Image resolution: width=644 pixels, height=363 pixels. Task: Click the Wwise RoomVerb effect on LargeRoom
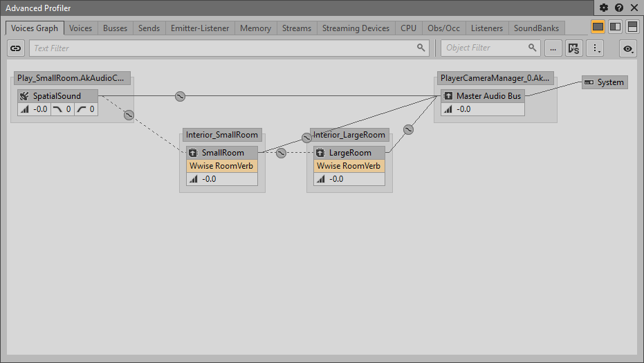tap(349, 166)
